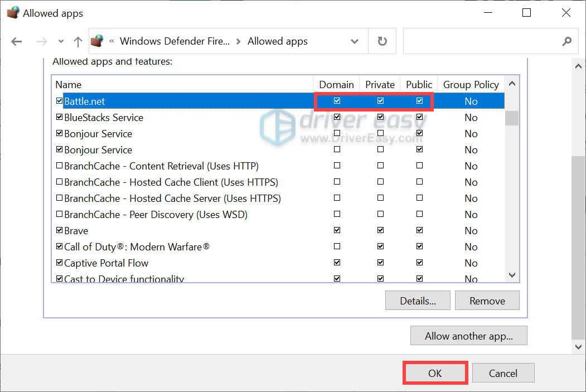Click the window vertical scrollbar thumb
Viewport: 586px width, 392px height.
coord(578,246)
